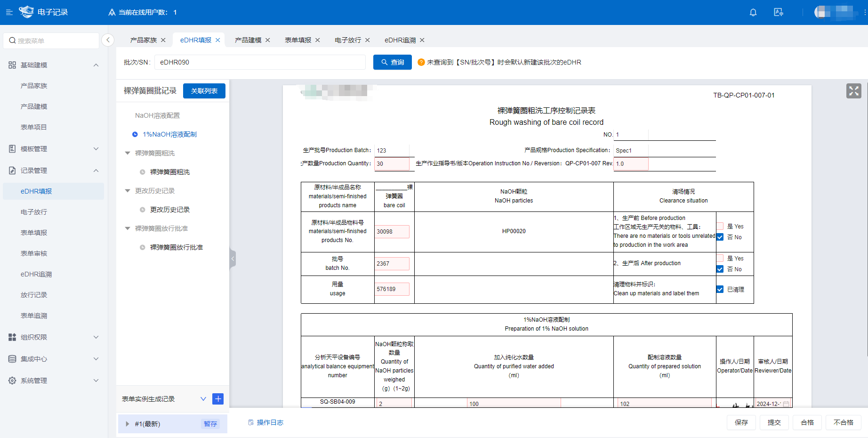Close the eDHR填报 tab
The height and width of the screenshot is (438, 868).
[218, 40]
